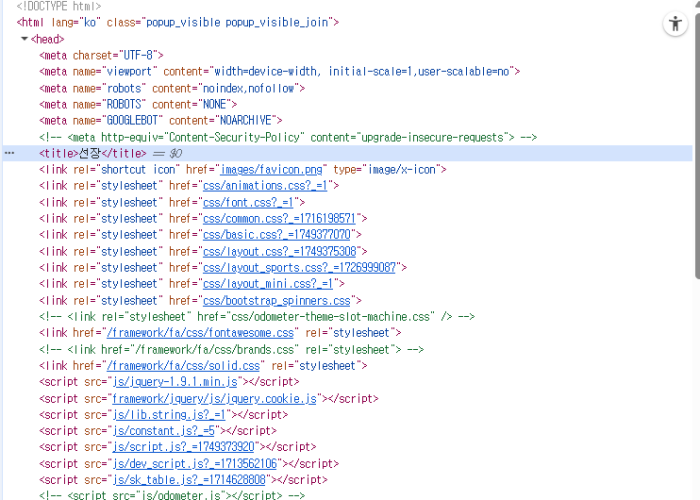The width and height of the screenshot is (700, 500).
Task: Collapse the head element node
Action: coord(24,39)
